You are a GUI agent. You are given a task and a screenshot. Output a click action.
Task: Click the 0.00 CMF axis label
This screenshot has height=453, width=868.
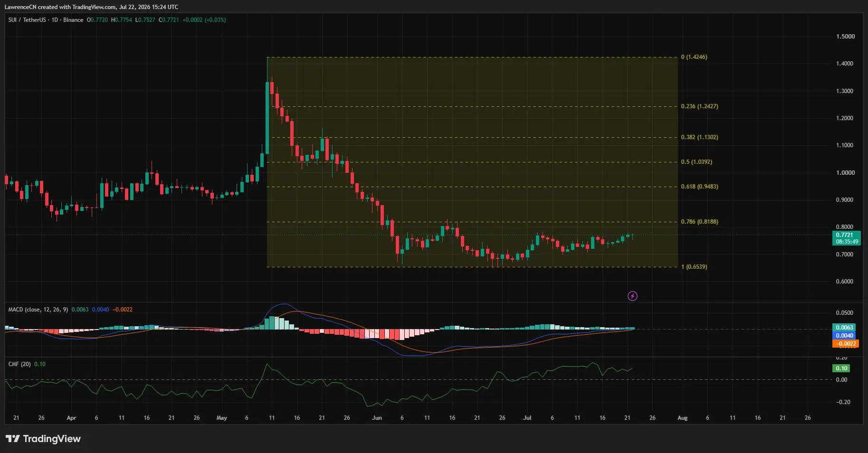[841, 380]
